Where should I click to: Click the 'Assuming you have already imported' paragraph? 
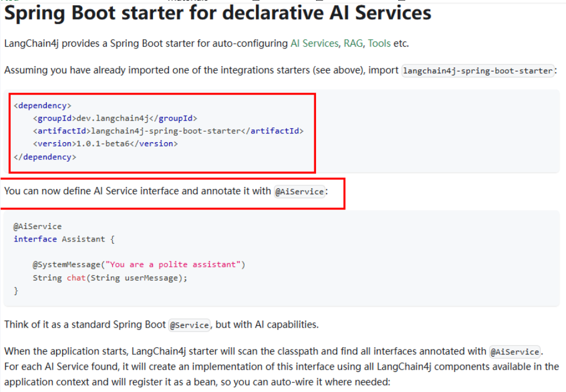coord(281,70)
